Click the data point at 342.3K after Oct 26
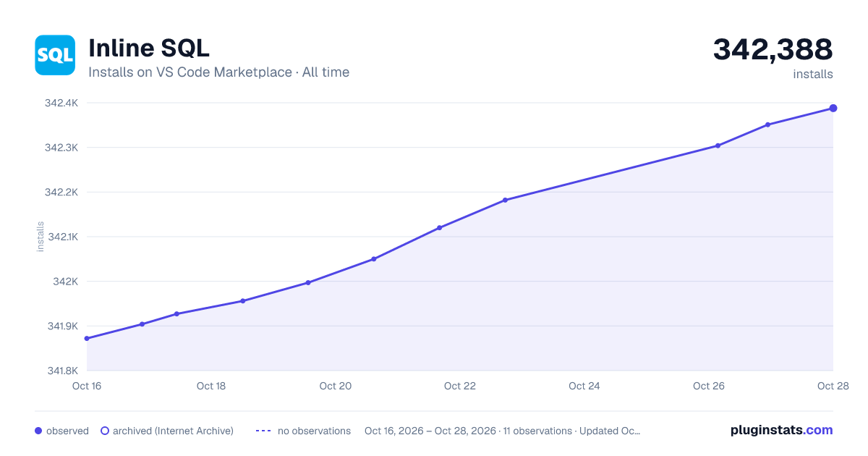 pos(718,146)
